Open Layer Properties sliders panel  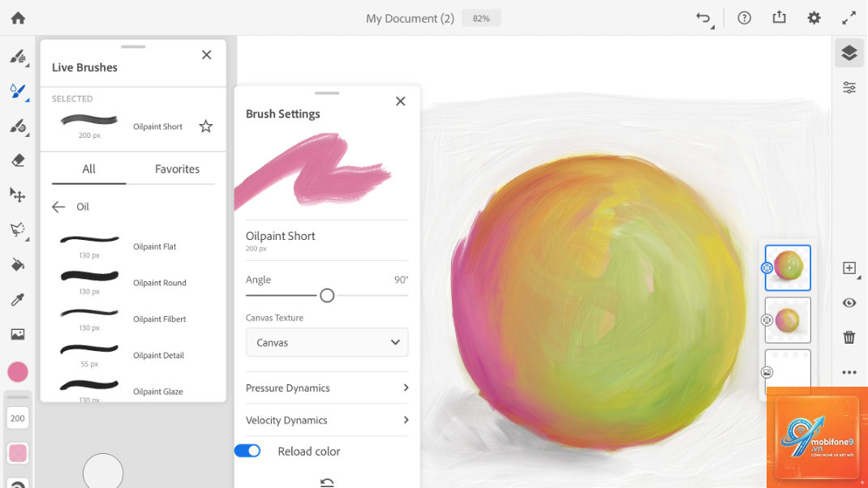pyautogui.click(x=849, y=88)
